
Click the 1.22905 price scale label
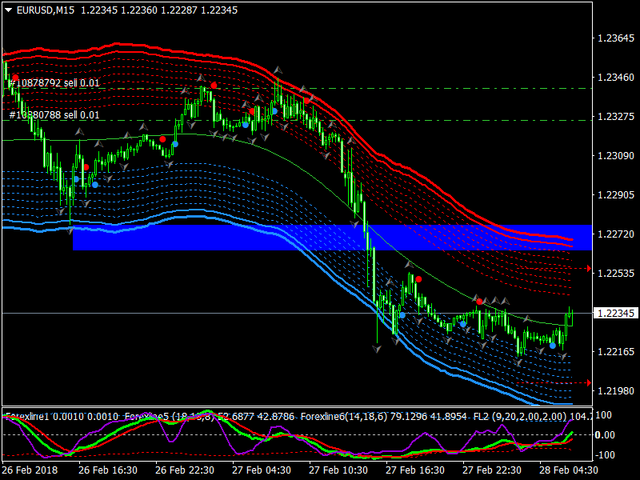[616, 195]
